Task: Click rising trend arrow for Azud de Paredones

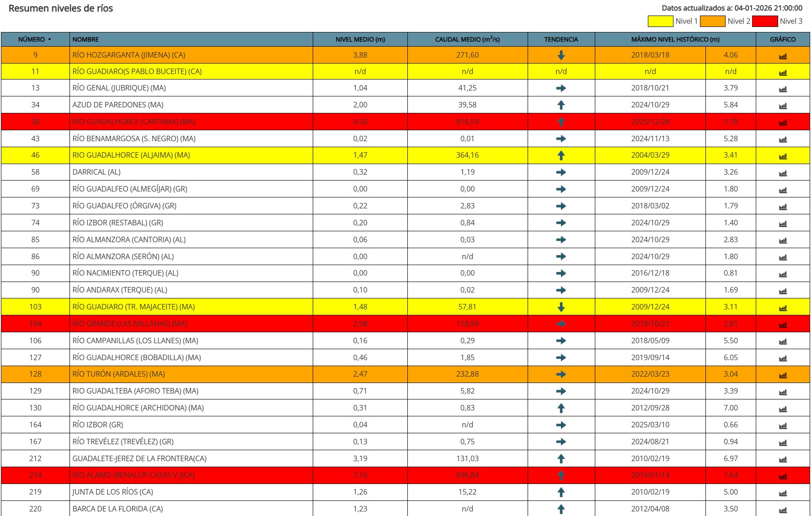Action: (561, 105)
